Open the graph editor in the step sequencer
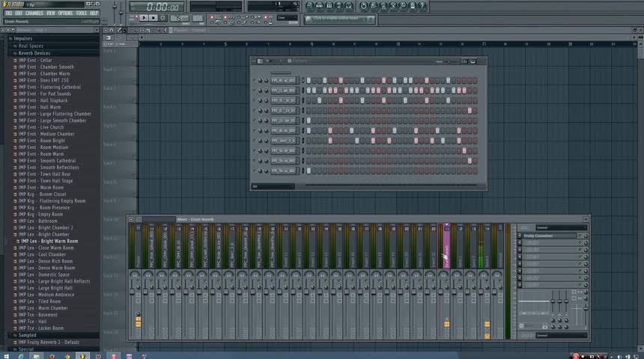Image resolution: width=644 pixels, height=359 pixels. coord(464,61)
